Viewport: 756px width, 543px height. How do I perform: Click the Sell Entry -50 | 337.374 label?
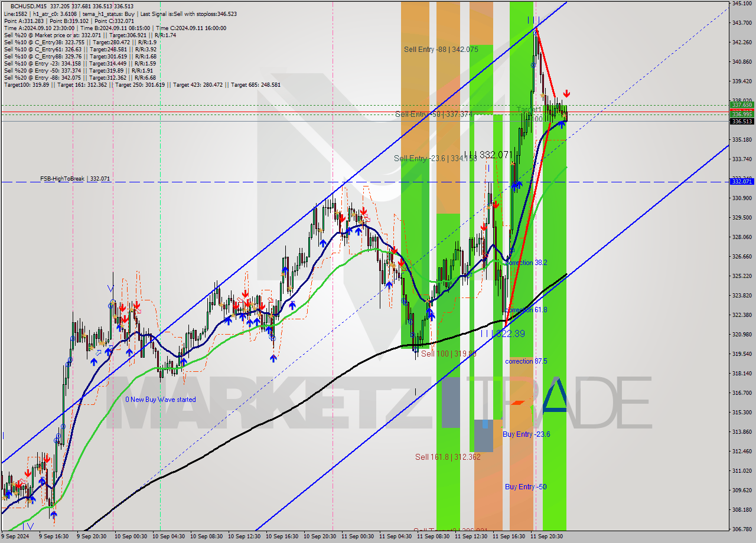434,114
